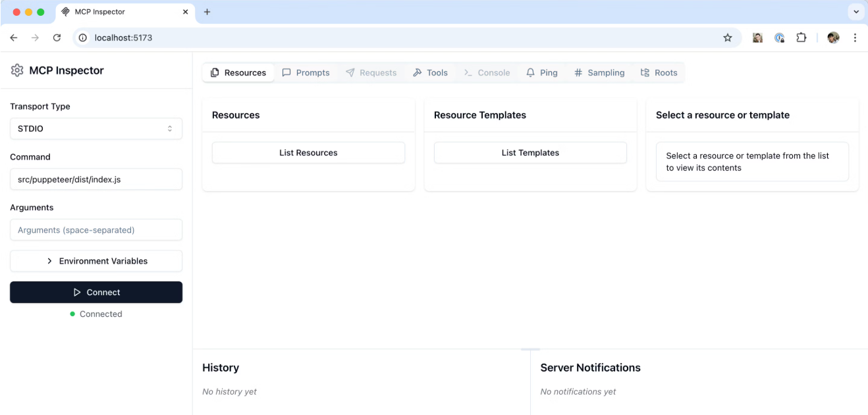Expand the Environment Variables section
868x415 pixels.
(96, 261)
